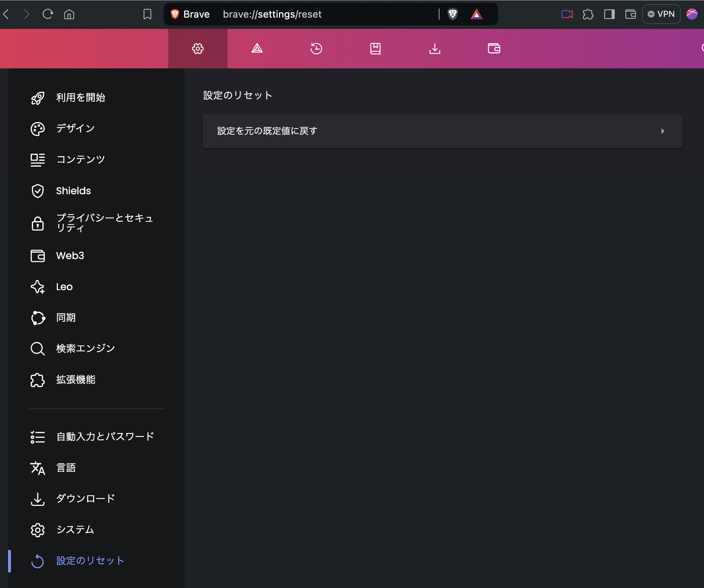Click the magnifier icon beside 検索エンジン
Viewport: 704px width, 588px height.
(x=38, y=349)
